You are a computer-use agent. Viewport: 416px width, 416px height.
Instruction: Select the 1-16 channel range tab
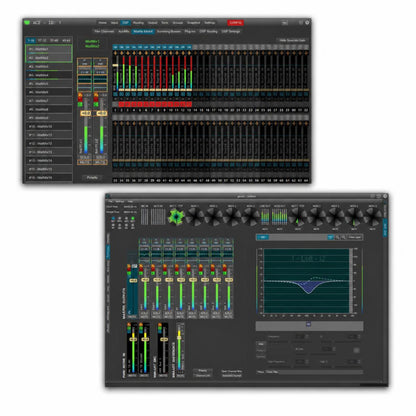pyautogui.click(x=31, y=40)
